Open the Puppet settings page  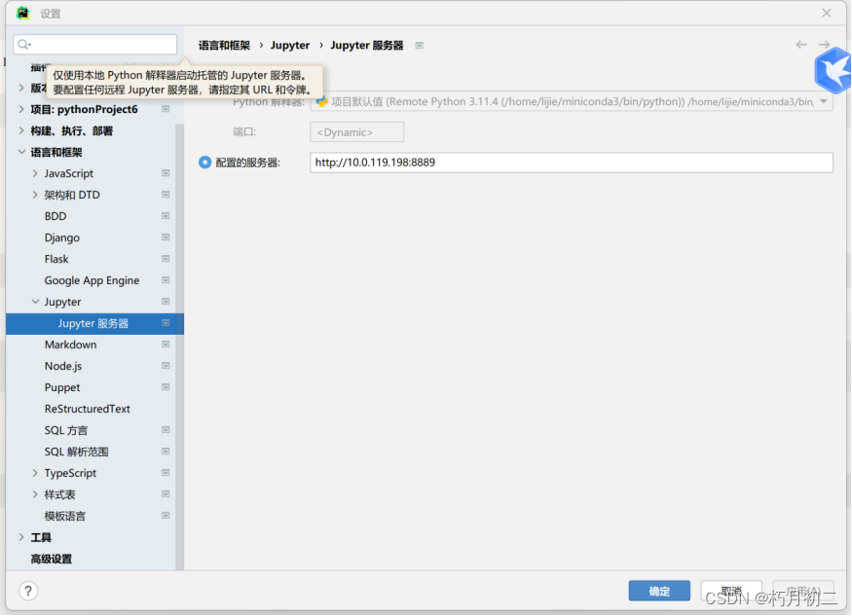point(62,387)
